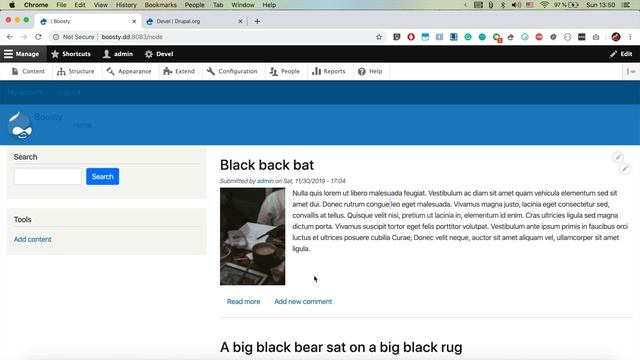Click the browser back arrow
This screenshot has height=360, width=640.
10,37
